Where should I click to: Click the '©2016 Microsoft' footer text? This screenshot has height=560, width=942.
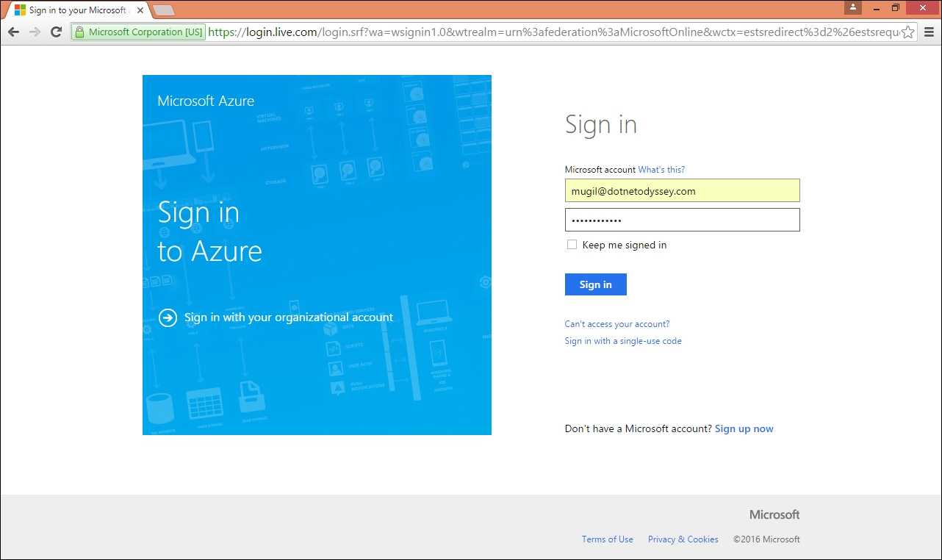tap(766, 539)
